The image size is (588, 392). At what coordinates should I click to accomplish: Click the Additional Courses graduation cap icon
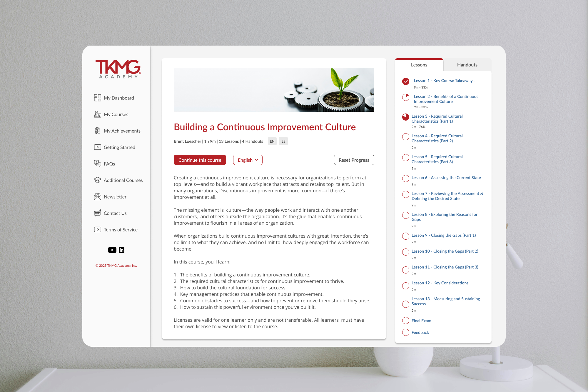[x=97, y=180]
